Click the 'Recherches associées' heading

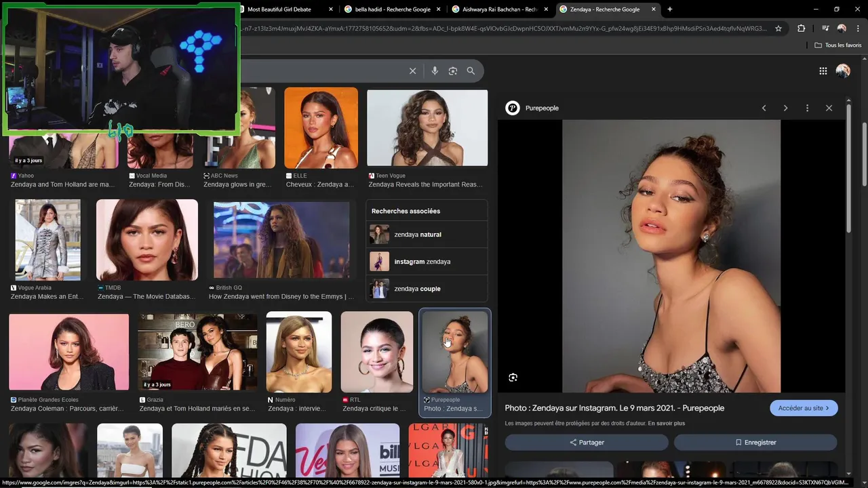(406, 211)
